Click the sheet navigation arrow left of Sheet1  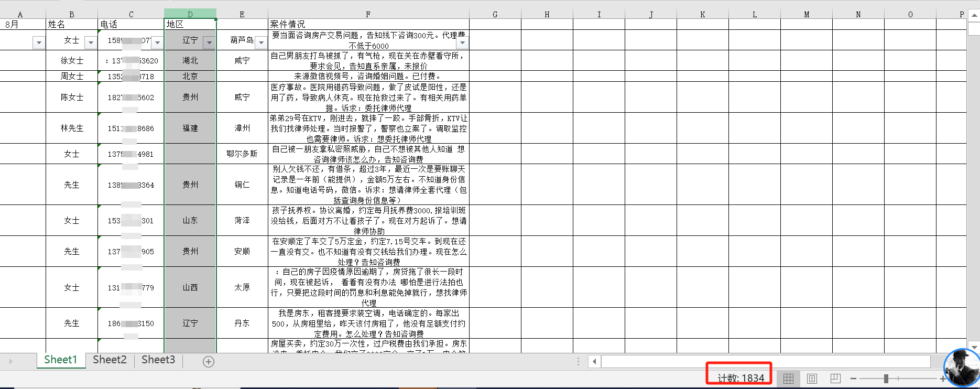(10, 361)
